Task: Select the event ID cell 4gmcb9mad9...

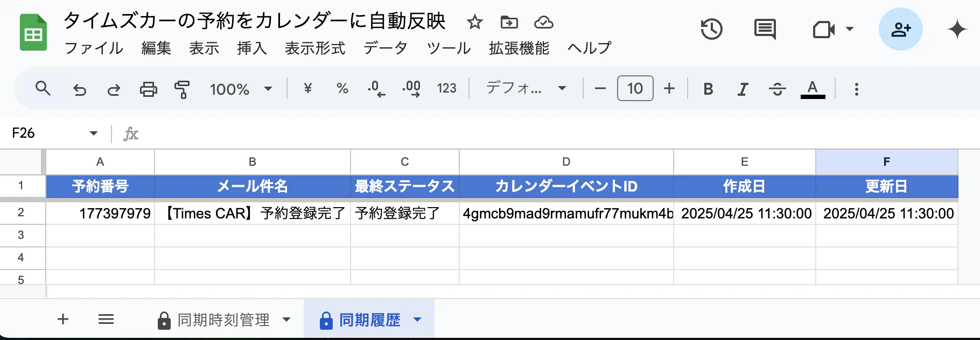Action: [x=566, y=213]
